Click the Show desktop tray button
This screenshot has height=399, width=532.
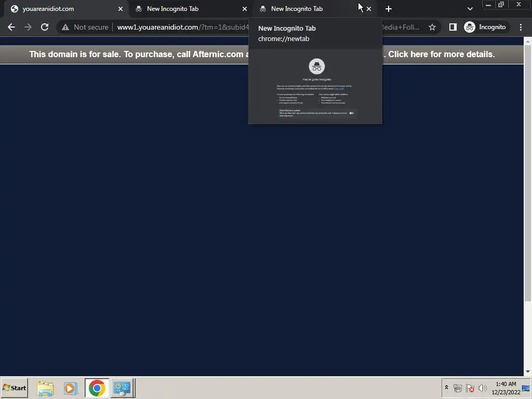pos(527,388)
